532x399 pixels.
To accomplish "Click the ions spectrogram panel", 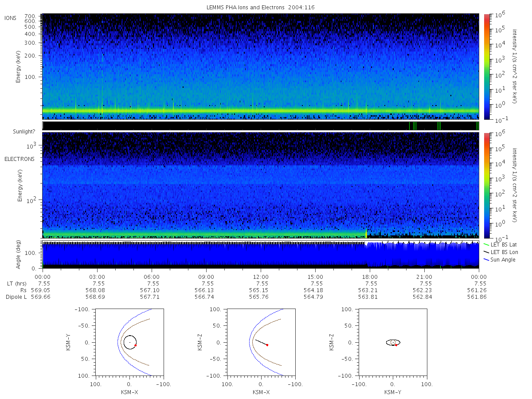I will tap(261, 66).
